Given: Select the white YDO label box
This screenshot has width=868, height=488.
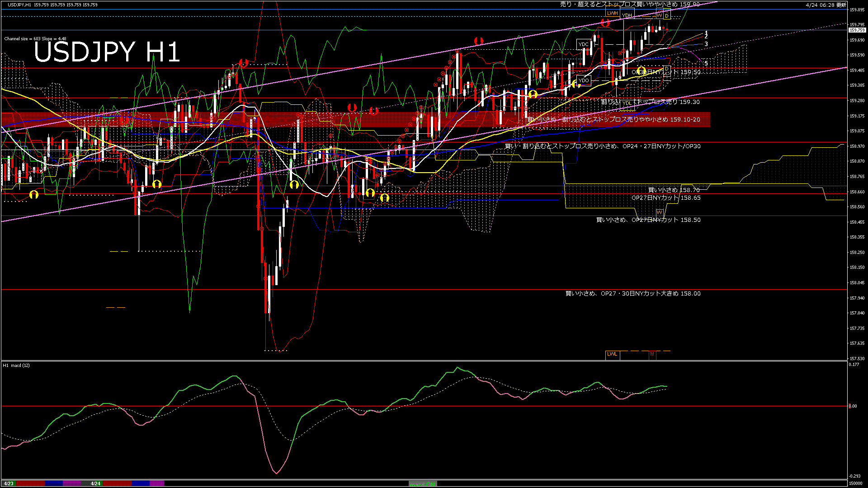Looking at the screenshot, I should 584,80.
